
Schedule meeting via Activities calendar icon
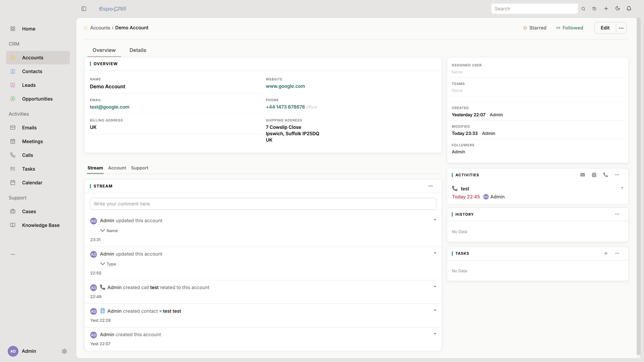[594, 175]
